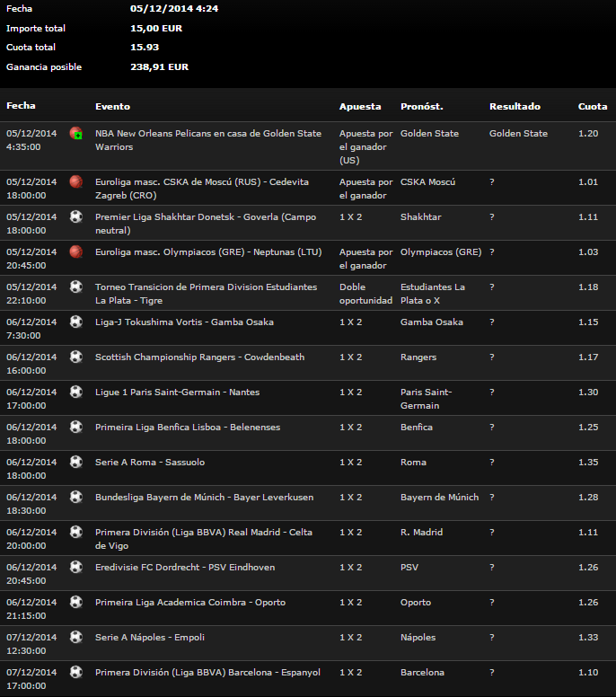Click the 1.35 odds for Roma
Viewport: 616px width, 697px height.
click(588, 463)
